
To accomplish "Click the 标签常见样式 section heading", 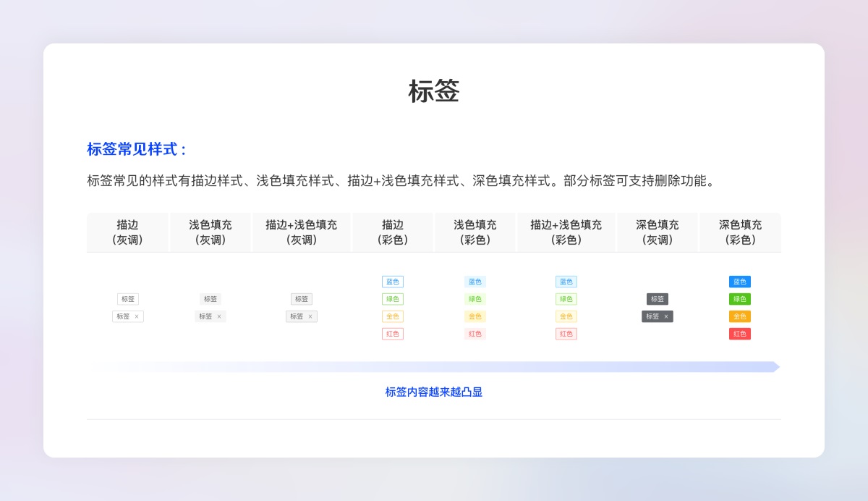I will 137,149.
